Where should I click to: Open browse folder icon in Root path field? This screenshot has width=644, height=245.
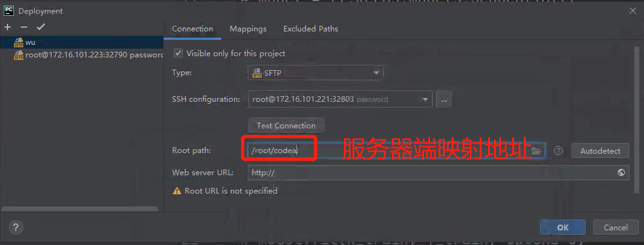tap(536, 151)
